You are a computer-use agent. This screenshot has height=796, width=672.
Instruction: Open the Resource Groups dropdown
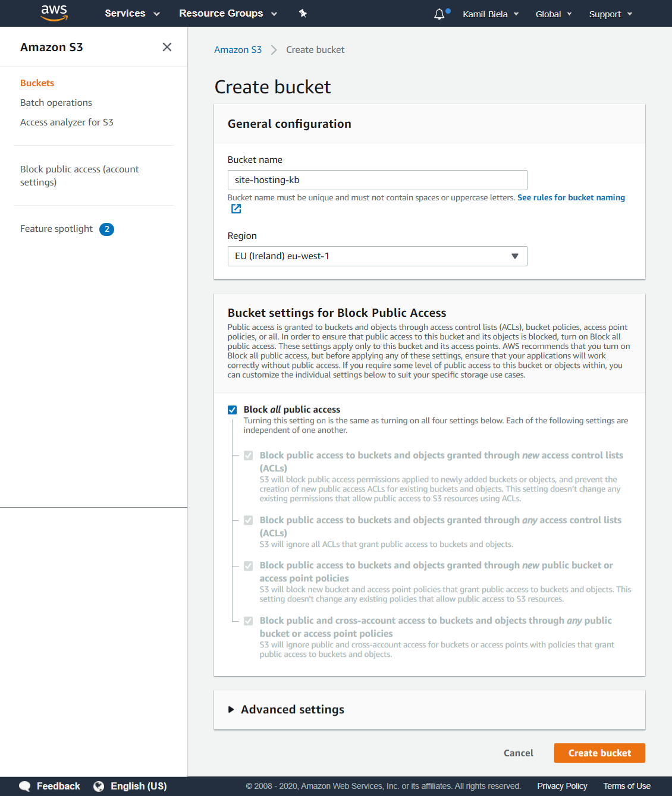[228, 13]
